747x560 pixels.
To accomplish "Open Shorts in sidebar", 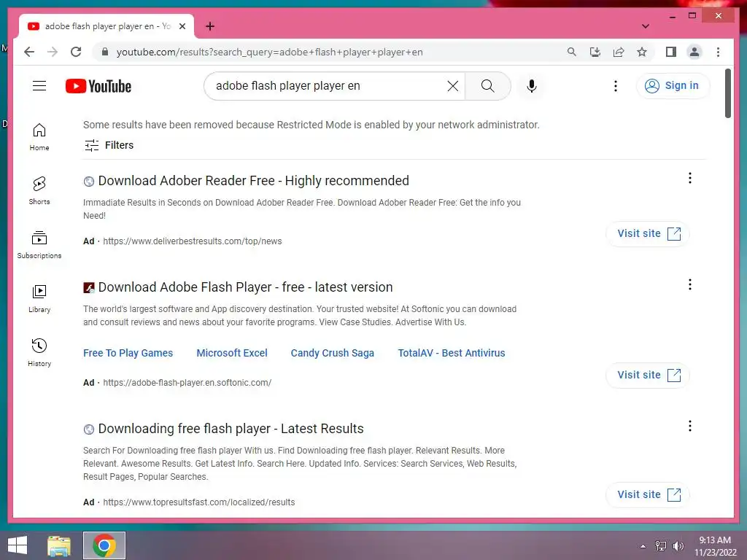I will [39, 190].
